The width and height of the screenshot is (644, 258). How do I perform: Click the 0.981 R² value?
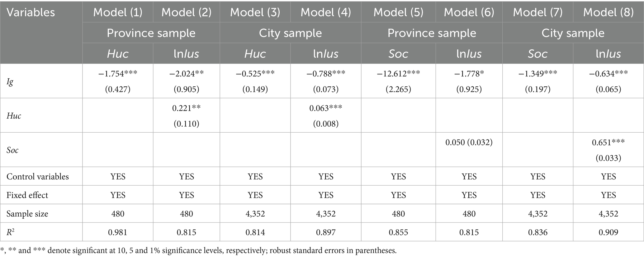coord(118,232)
